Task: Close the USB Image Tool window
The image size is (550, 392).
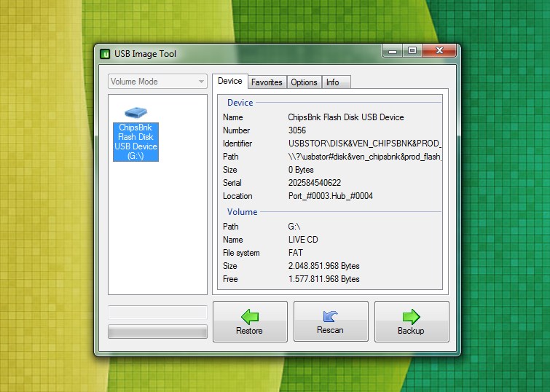Action: coord(439,50)
